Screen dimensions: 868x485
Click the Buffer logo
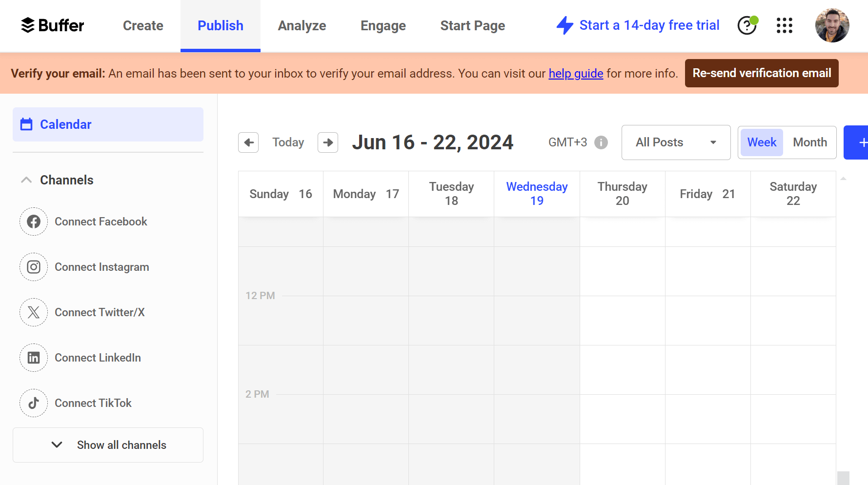tap(52, 25)
